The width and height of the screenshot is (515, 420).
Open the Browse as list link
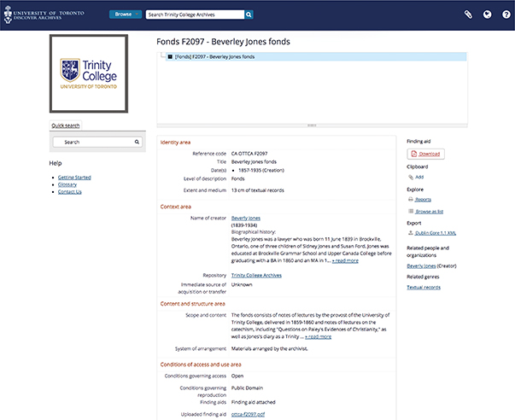tap(430, 212)
